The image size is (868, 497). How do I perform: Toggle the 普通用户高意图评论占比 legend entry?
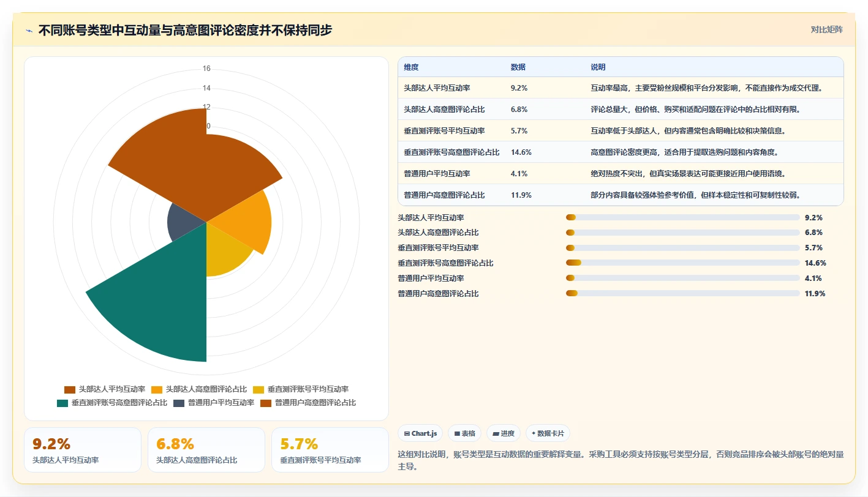(x=308, y=403)
